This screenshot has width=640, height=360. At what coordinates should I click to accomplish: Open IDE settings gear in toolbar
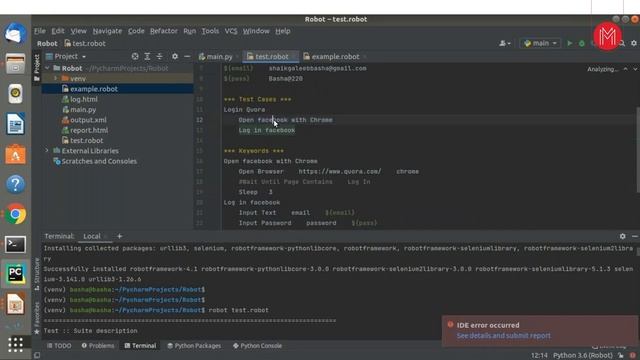coord(633,43)
